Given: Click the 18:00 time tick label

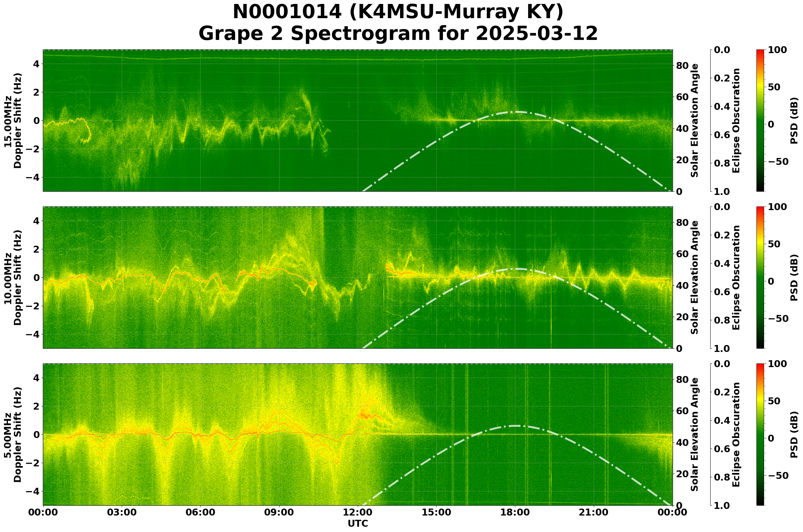Looking at the screenshot, I should (515, 513).
